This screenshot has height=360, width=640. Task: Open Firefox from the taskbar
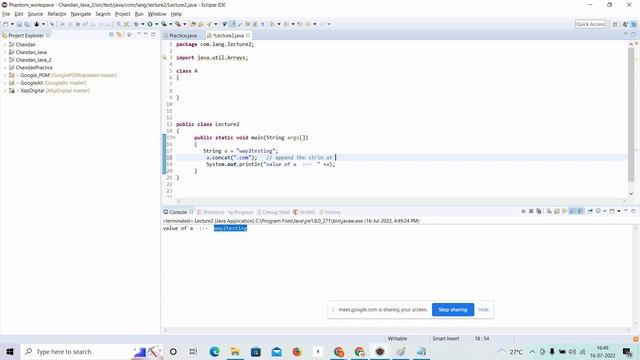click(297, 351)
